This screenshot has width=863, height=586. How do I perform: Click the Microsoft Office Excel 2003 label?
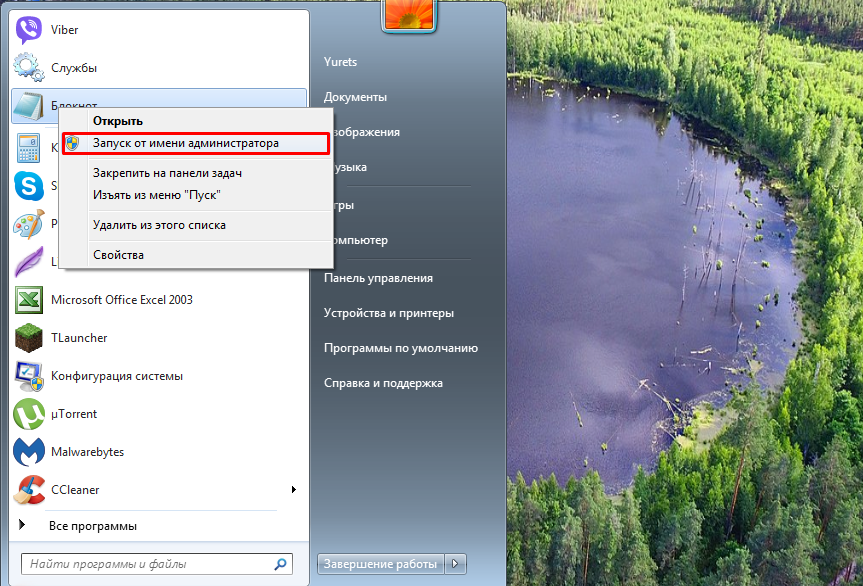point(122,300)
